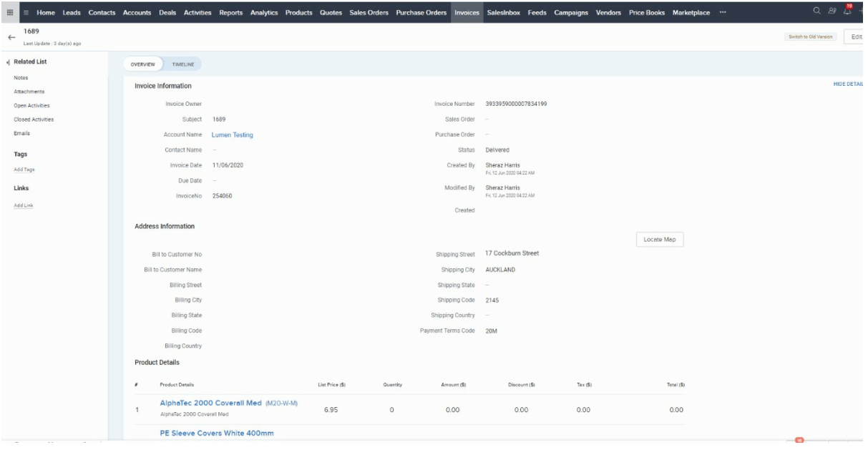Click Add Tags in the sidebar
This screenshot has width=868, height=450.
[24, 170]
